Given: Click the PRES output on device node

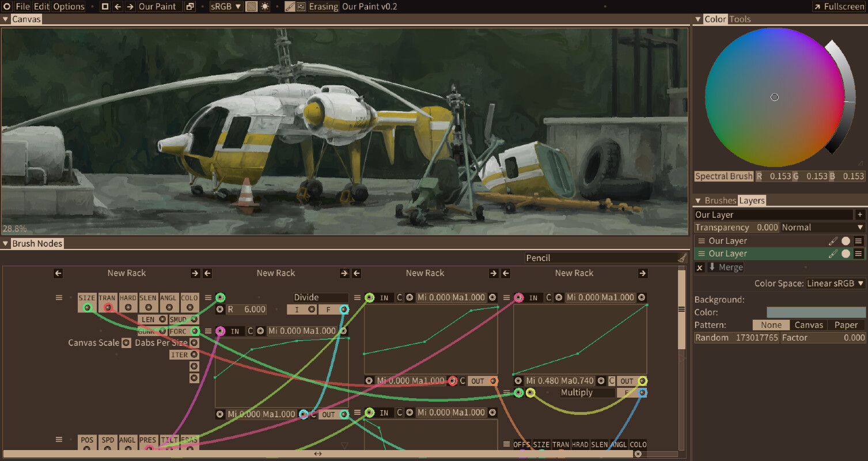Looking at the screenshot, I should point(149,448).
